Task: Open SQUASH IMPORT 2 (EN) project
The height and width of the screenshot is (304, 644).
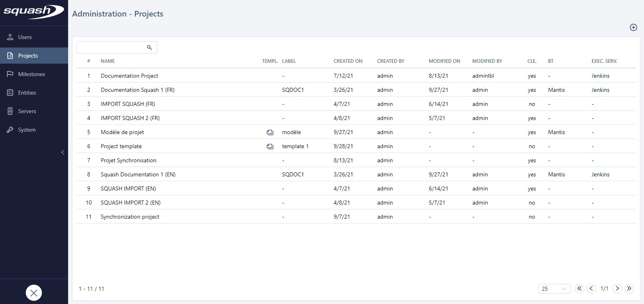Action: coord(131,203)
